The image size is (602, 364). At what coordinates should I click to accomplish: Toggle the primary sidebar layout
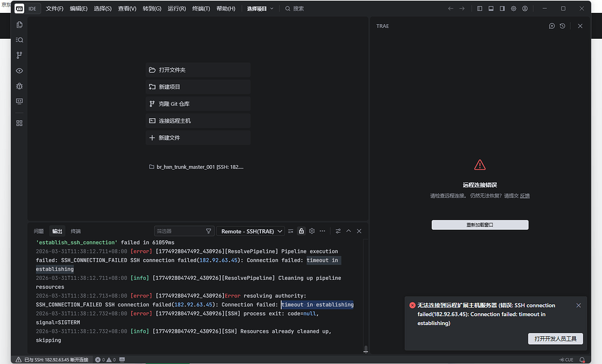pyautogui.click(x=480, y=8)
